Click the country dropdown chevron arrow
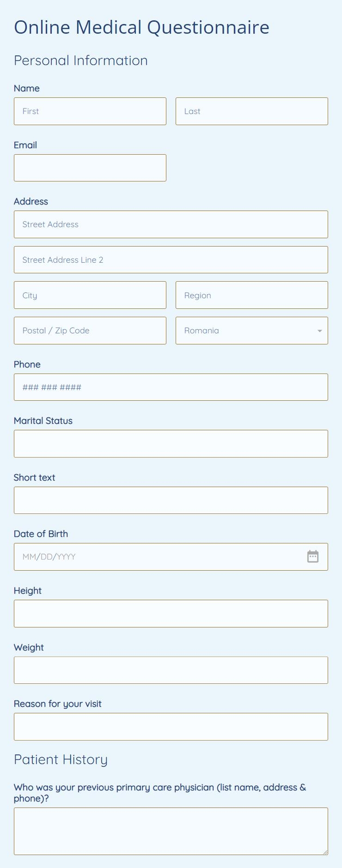The width and height of the screenshot is (342, 868). pos(319,331)
